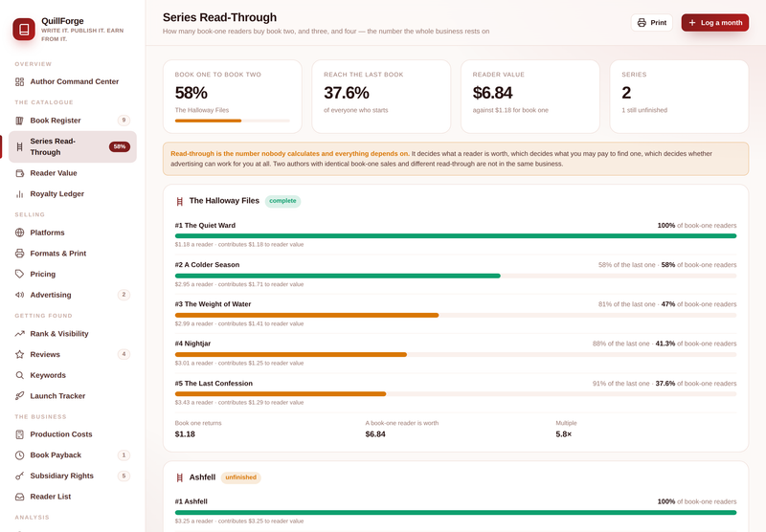This screenshot has width=766, height=532.
Task: Click the Subsidiary Rights key icon
Action: click(19, 476)
